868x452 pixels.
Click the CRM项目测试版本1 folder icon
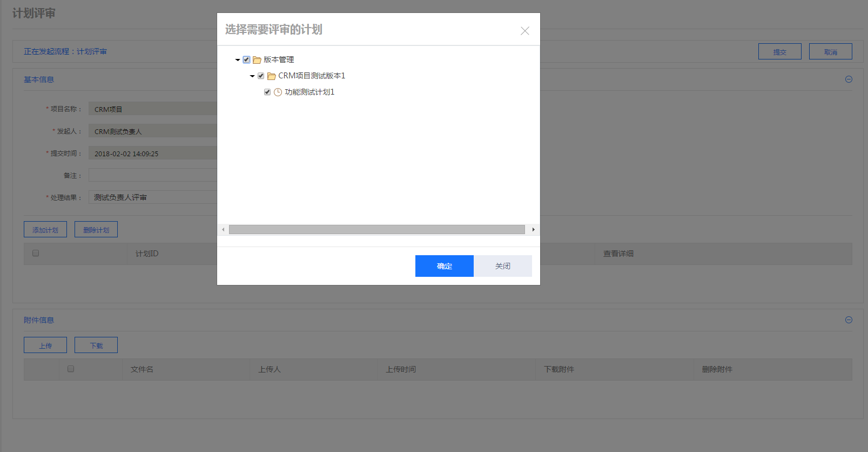point(272,76)
